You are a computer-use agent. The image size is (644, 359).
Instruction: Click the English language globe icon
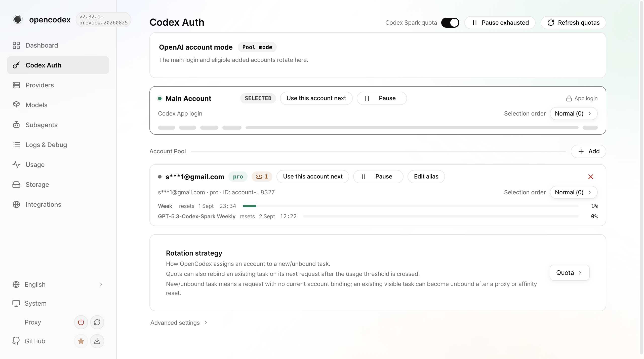click(x=16, y=284)
